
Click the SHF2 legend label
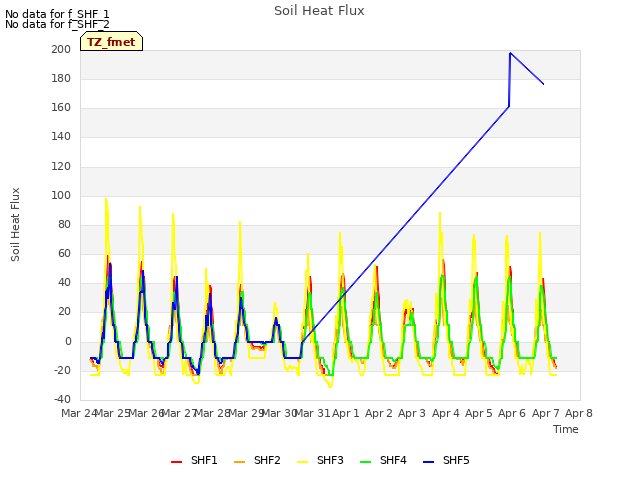[x=267, y=460]
